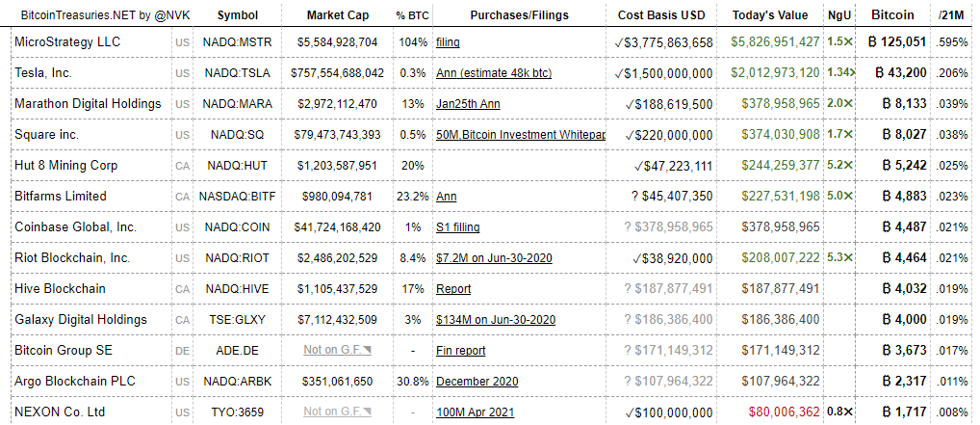Open Hive Blockchain's 'Report' link
The width and height of the screenshot is (980, 425).
(x=453, y=289)
